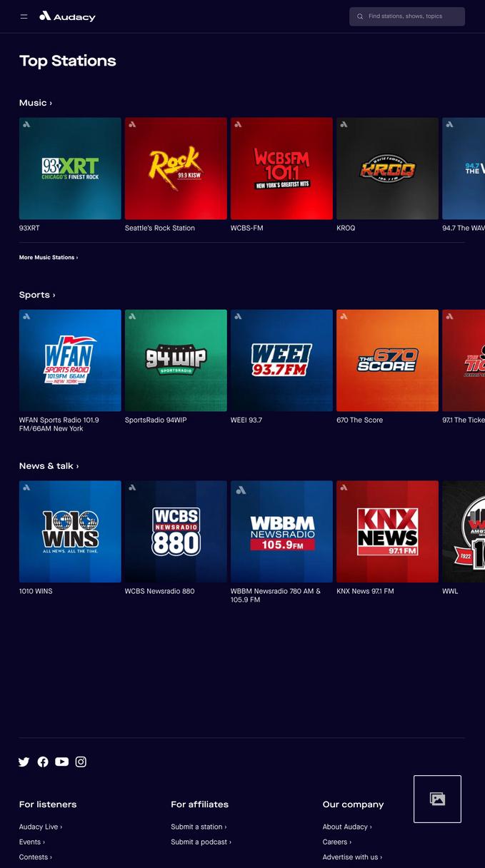Open the WEEI 93.7 FM tile
The width and height of the screenshot is (485, 868).
[x=281, y=360]
